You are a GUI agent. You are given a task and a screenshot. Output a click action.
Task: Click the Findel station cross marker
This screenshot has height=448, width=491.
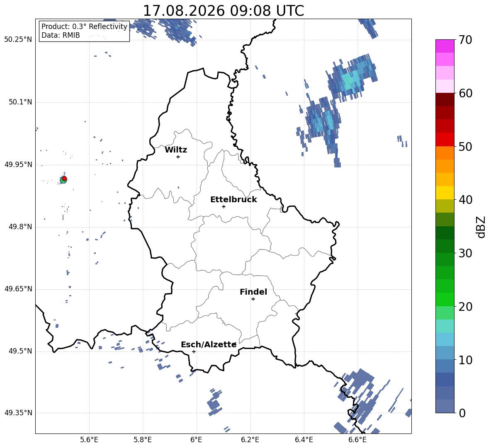pos(253,299)
